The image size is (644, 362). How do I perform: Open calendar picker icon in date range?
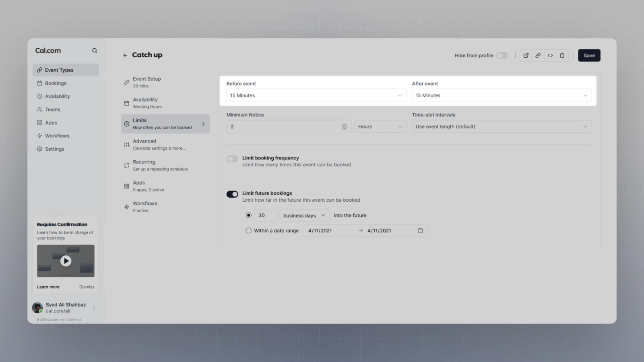tap(420, 231)
